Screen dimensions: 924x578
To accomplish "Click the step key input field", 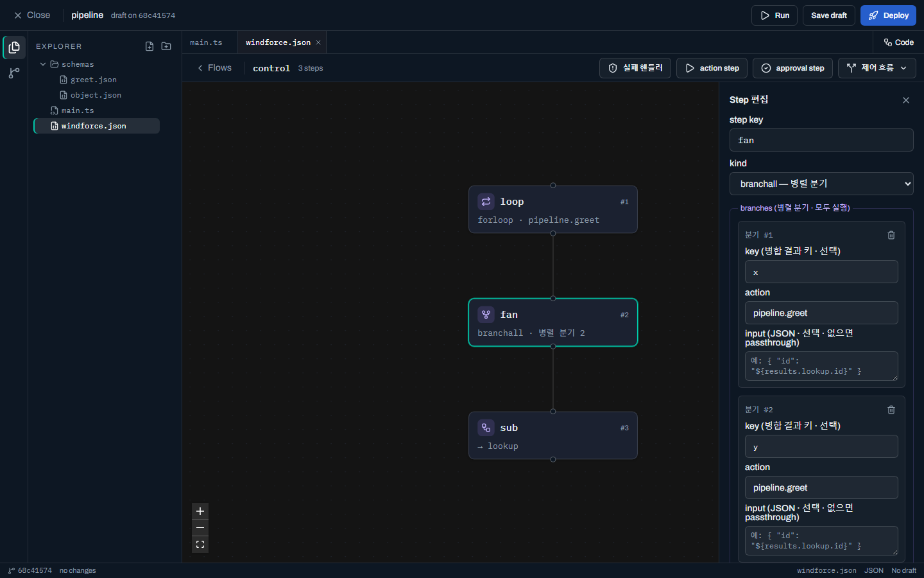I will 821,140.
